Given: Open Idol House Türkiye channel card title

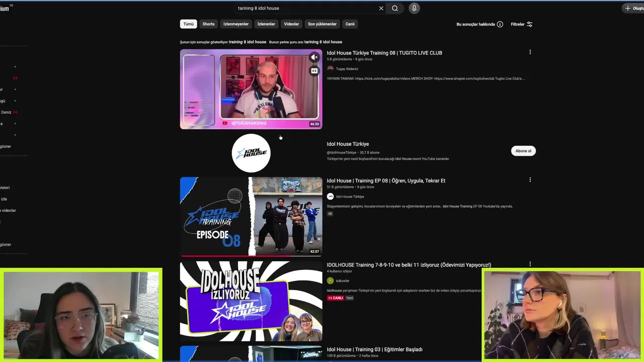Looking at the screenshot, I should click(348, 144).
